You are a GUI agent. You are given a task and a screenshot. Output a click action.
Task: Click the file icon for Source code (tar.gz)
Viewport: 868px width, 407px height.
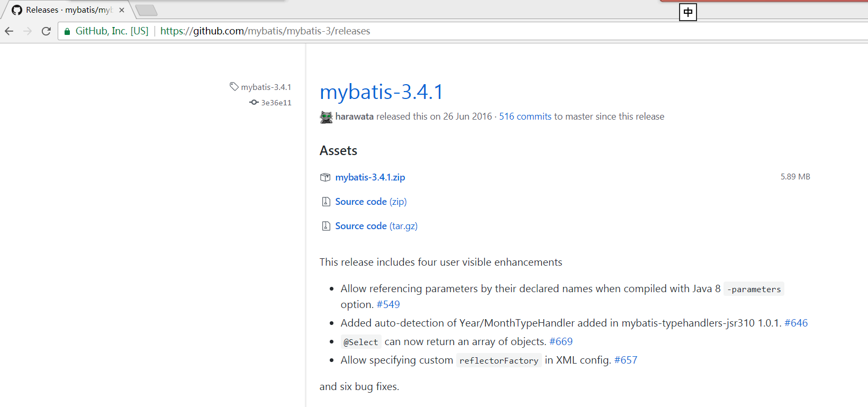click(326, 226)
